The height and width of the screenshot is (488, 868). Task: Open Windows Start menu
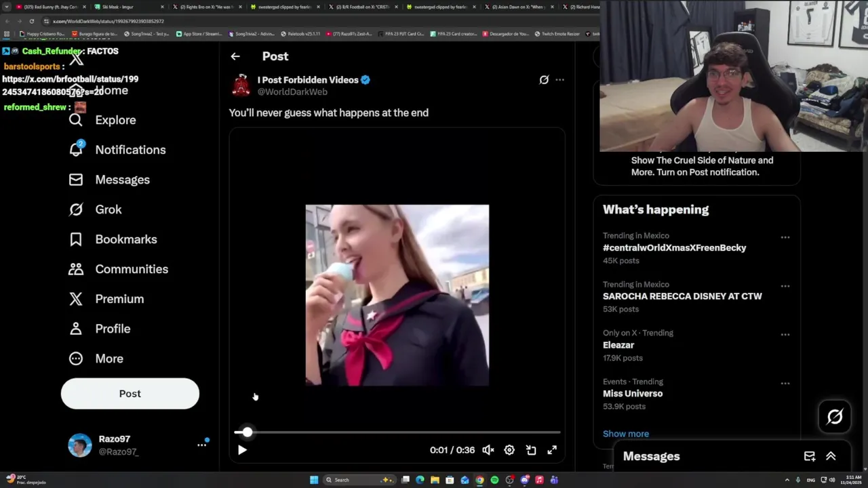coord(314,480)
